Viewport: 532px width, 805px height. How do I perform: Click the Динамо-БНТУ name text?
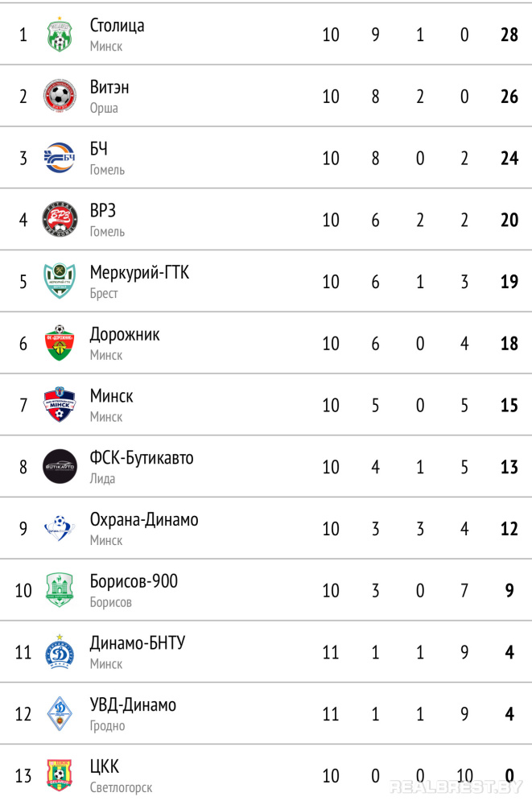click(138, 643)
